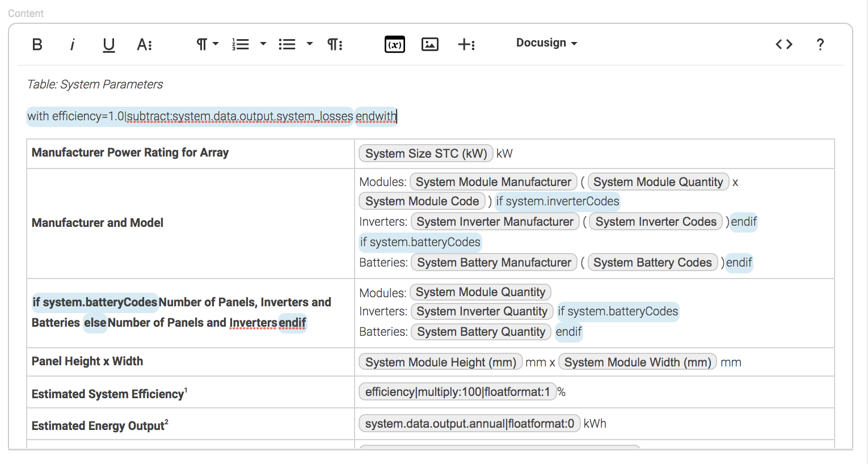
Task: Click the bold 'if system.batteryCodes' tag
Action: tap(95, 302)
